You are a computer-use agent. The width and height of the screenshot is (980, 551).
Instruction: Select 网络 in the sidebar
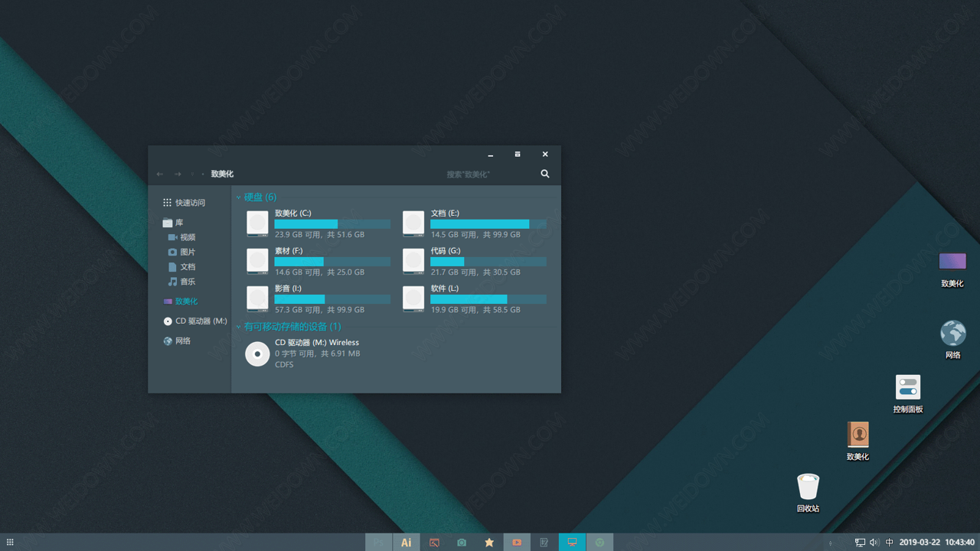click(177, 341)
